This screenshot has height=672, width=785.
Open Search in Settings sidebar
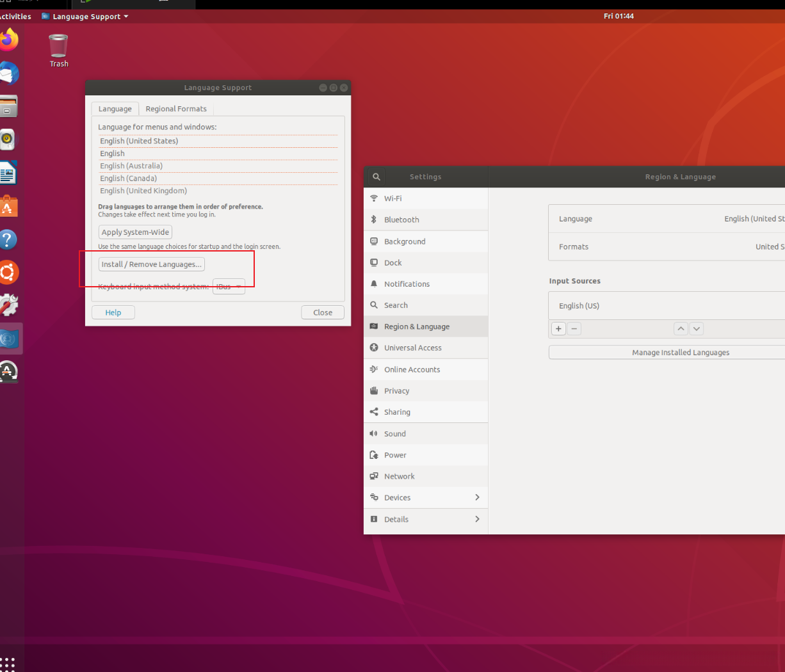(x=426, y=305)
